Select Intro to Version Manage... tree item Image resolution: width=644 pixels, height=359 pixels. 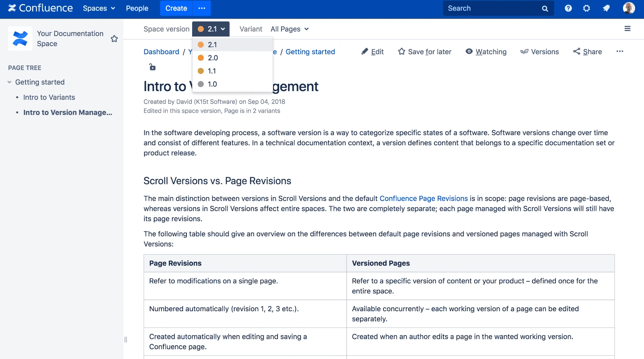[x=68, y=113]
